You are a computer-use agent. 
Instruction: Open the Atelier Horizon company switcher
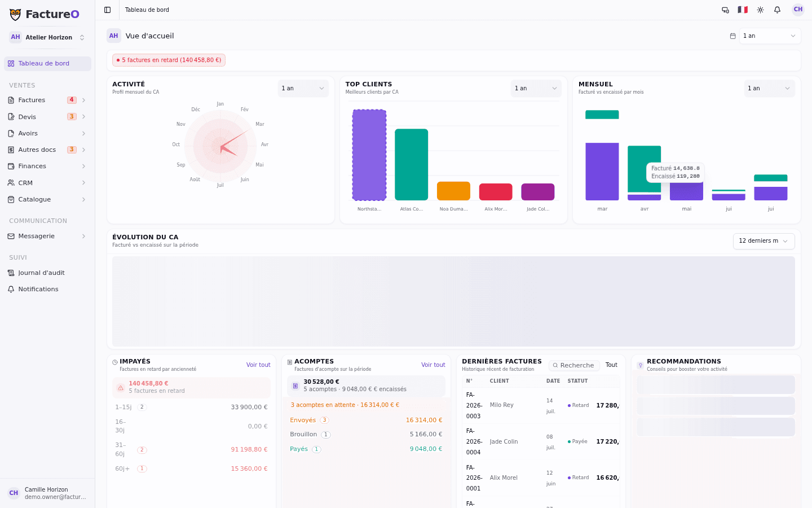coord(47,37)
